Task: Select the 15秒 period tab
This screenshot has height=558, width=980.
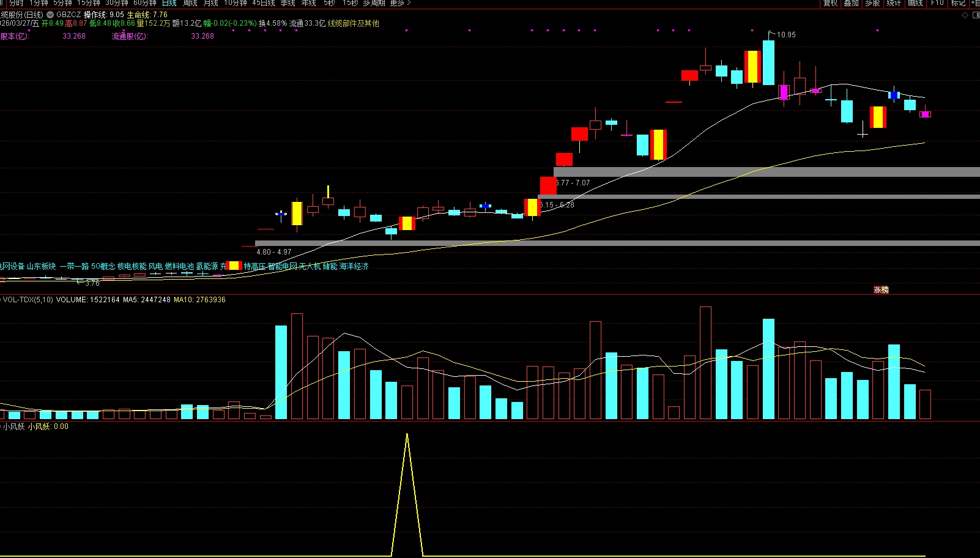Action: point(350,3)
